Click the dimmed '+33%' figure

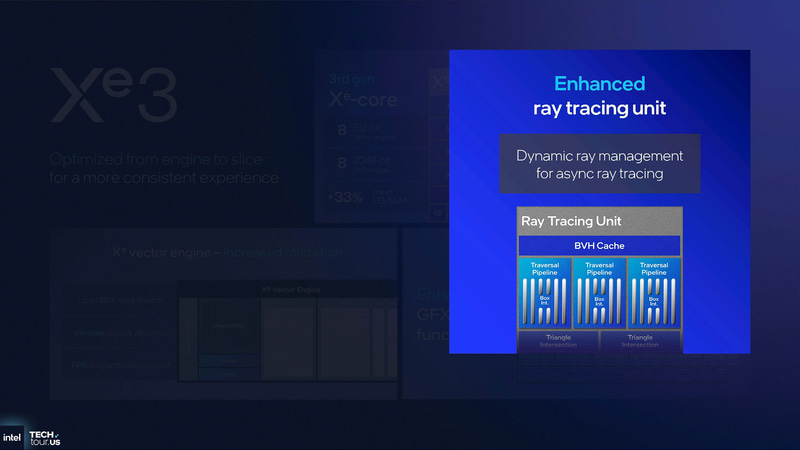pyautogui.click(x=345, y=197)
